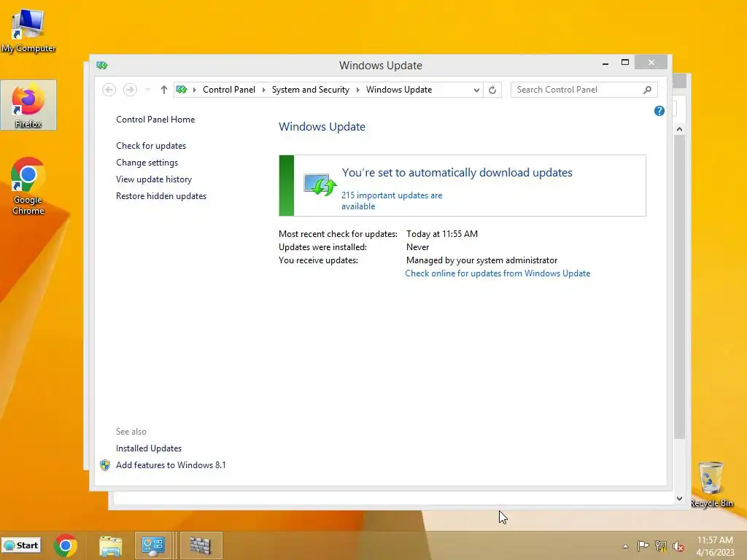Open Restore hidden updates

click(x=161, y=195)
